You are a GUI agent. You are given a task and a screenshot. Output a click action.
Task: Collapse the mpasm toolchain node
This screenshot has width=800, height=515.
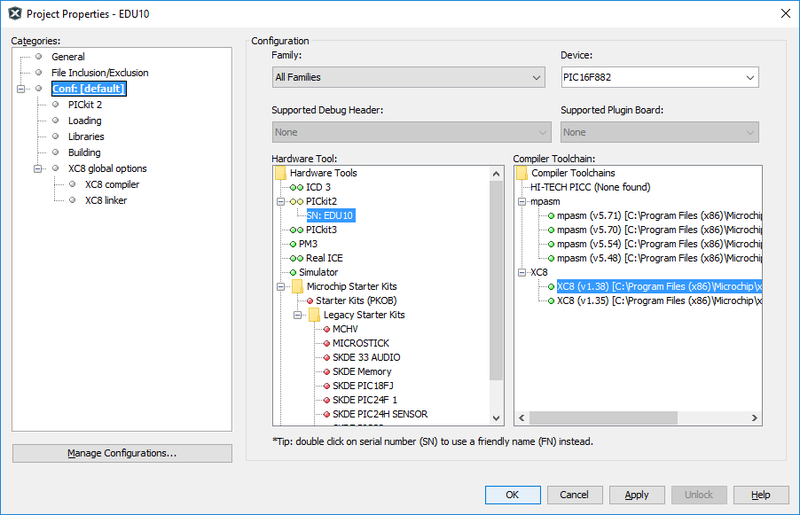522,202
